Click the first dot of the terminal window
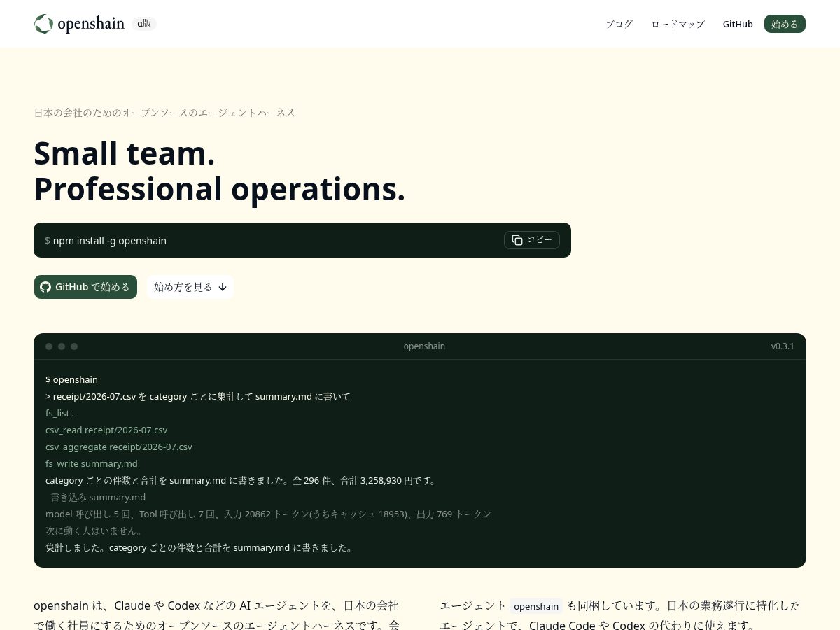The image size is (840, 630). pyautogui.click(x=49, y=346)
